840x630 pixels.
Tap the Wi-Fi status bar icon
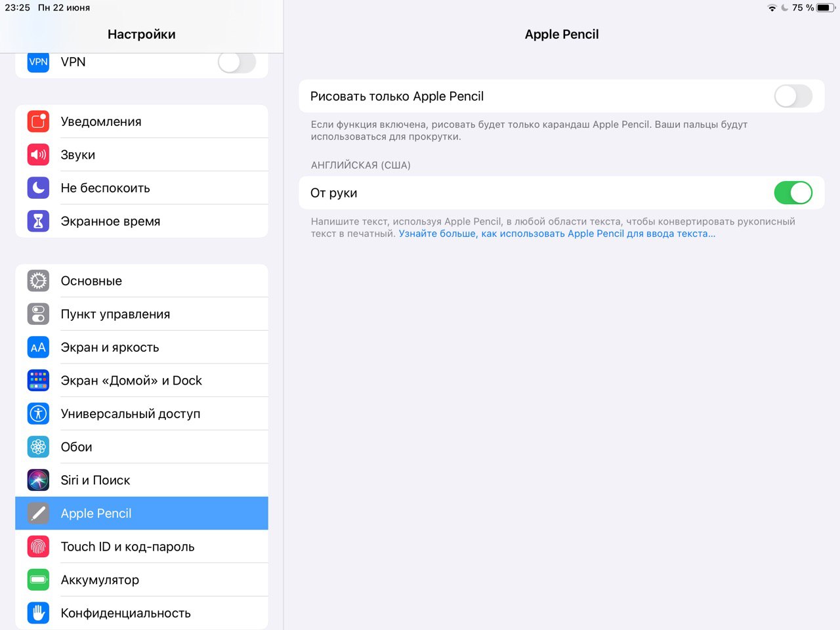click(772, 8)
